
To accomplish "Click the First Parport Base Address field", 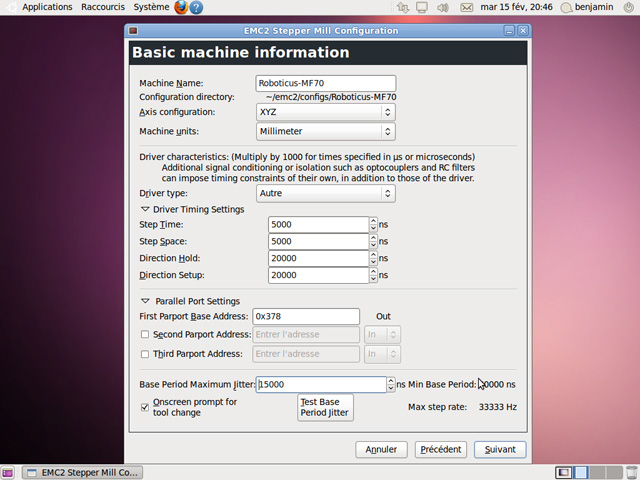I will pos(306,316).
